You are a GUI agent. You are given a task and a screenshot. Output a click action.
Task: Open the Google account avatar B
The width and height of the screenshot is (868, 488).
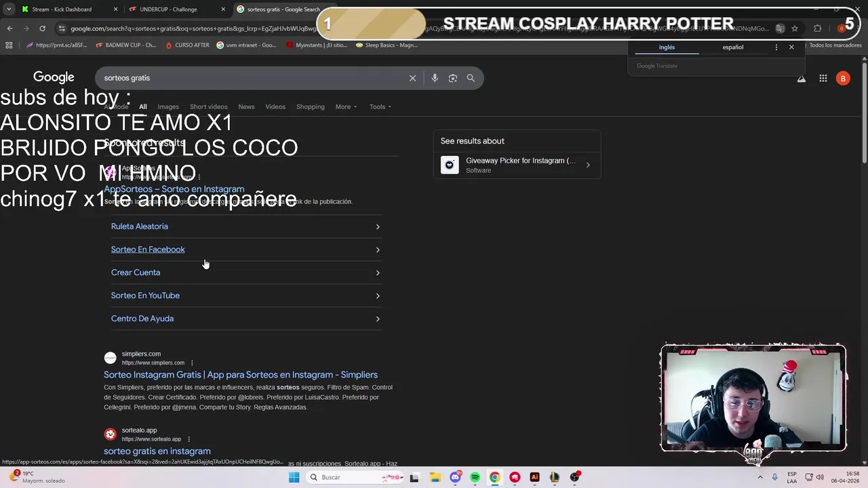pyautogui.click(x=843, y=79)
